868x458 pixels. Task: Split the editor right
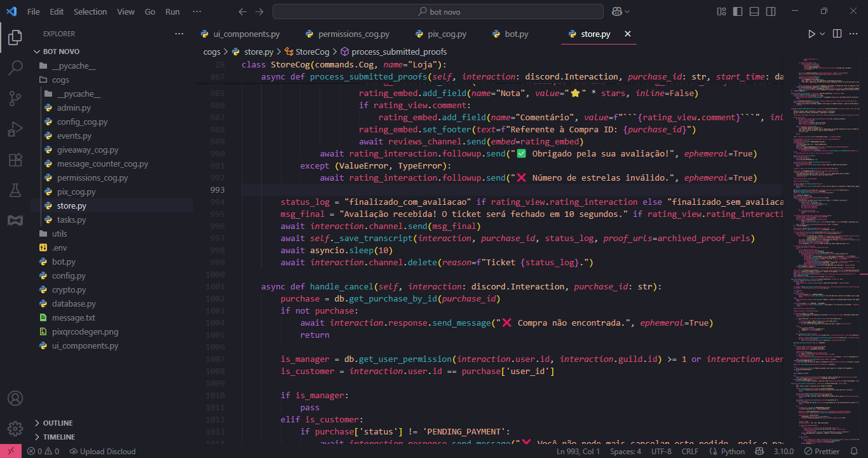[x=837, y=34]
